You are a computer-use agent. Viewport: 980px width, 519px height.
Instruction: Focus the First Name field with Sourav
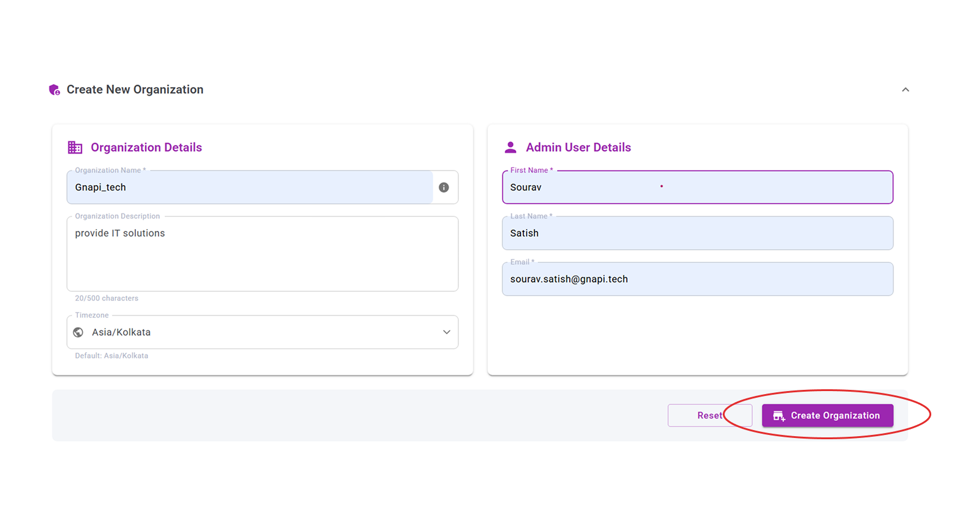[x=697, y=188]
